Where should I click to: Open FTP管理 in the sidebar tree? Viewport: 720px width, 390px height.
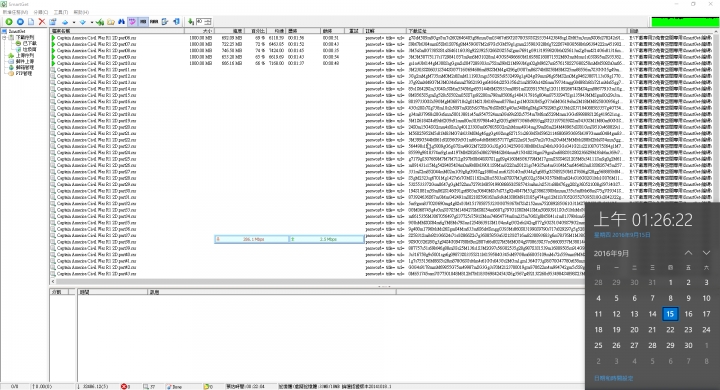click(x=24, y=73)
